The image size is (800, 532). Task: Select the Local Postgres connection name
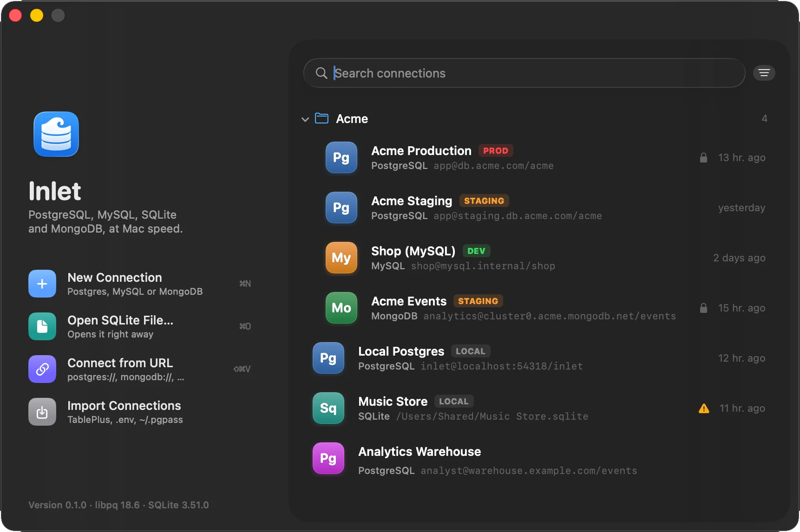tap(401, 351)
